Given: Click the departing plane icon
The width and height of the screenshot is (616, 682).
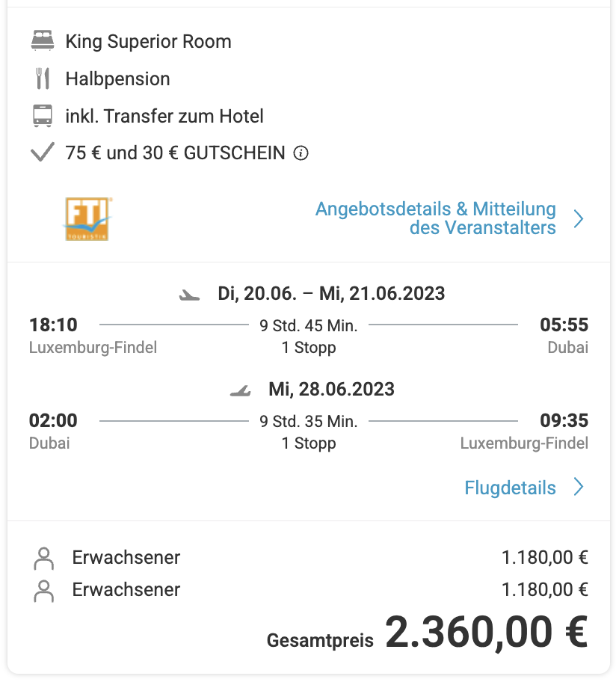Looking at the screenshot, I should pos(190,295).
